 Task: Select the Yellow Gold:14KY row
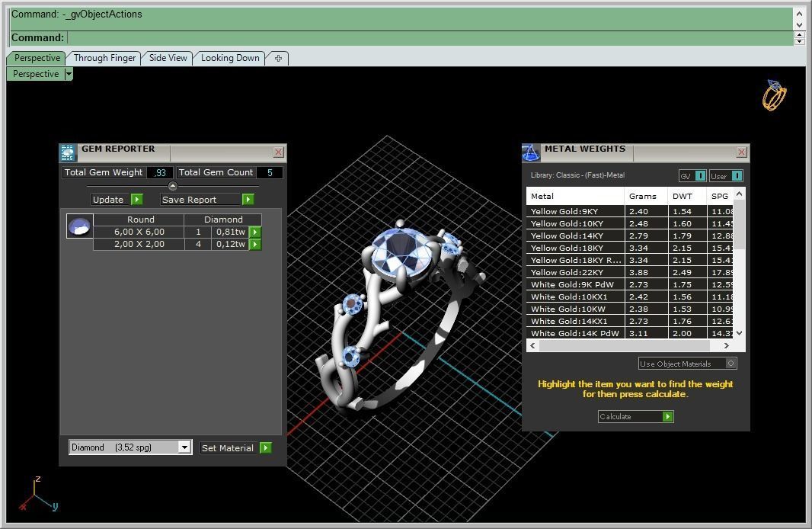coord(630,236)
